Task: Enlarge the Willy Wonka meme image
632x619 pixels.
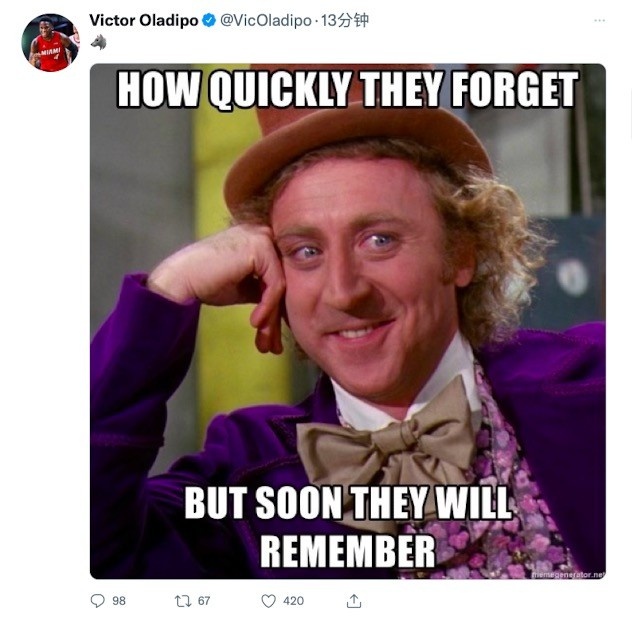Action: [x=348, y=321]
